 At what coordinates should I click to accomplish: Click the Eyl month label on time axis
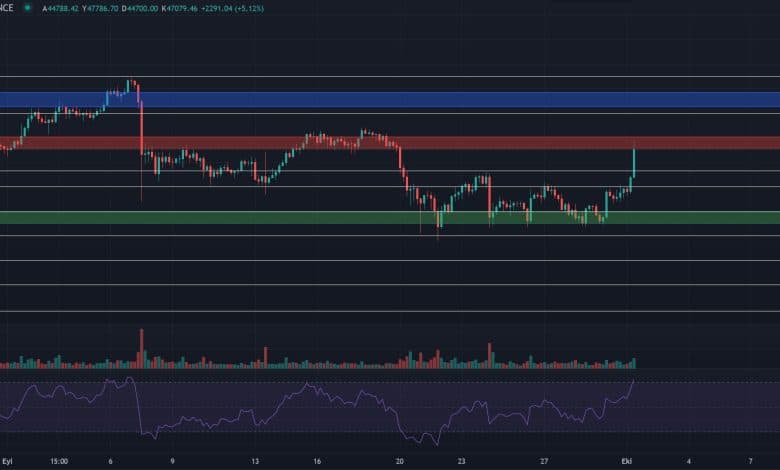pos(7,462)
